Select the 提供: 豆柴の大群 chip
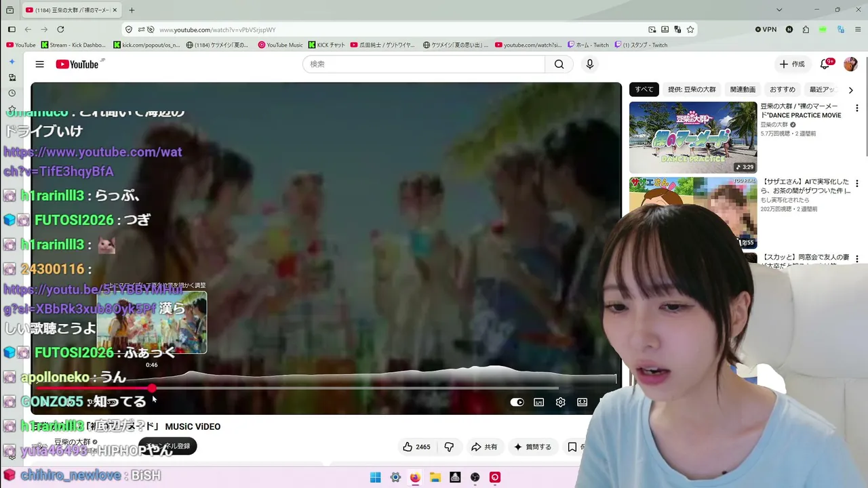 tap(692, 89)
